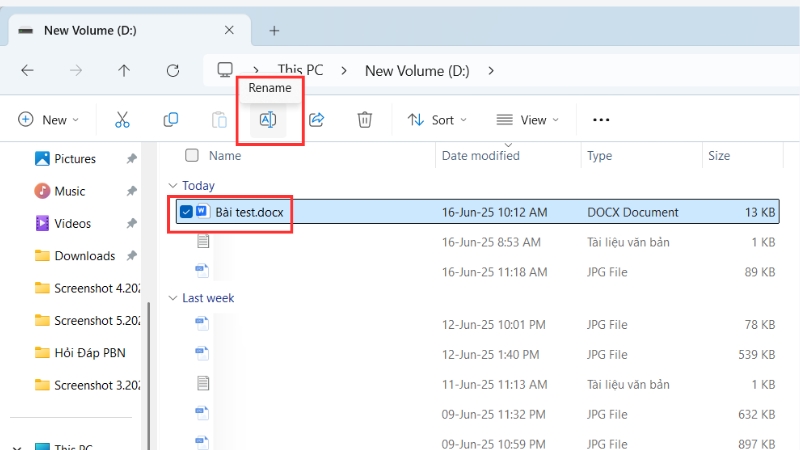
Task: Open the New dropdown menu
Action: (48, 120)
